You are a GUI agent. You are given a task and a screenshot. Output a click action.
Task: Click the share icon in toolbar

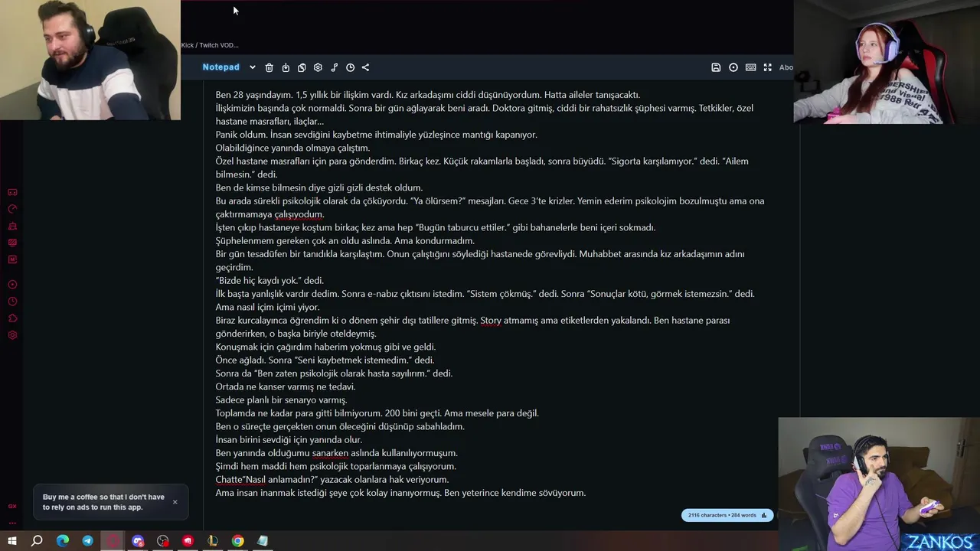[365, 67]
